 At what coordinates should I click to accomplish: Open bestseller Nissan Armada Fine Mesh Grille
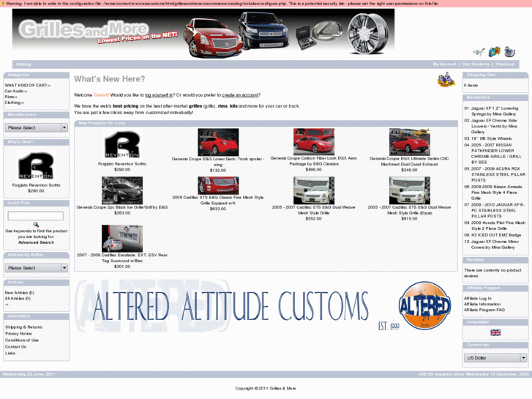[496, 193]
